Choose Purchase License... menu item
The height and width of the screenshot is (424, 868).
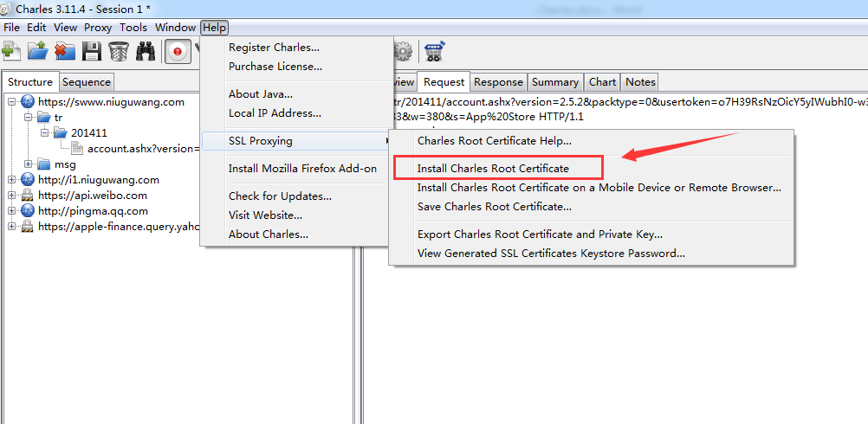click(x=275, y=67)
